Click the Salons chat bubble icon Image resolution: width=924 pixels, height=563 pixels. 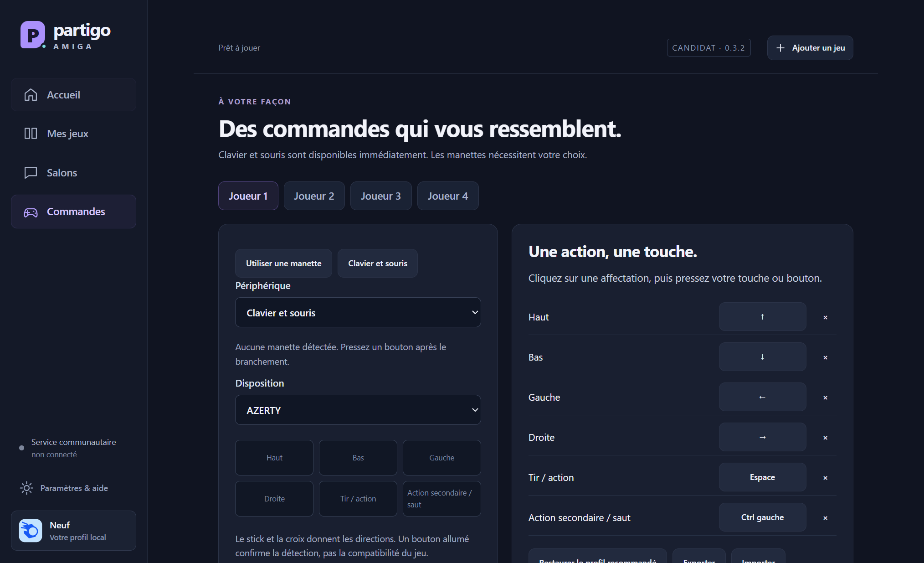click(x=31, y=173)
